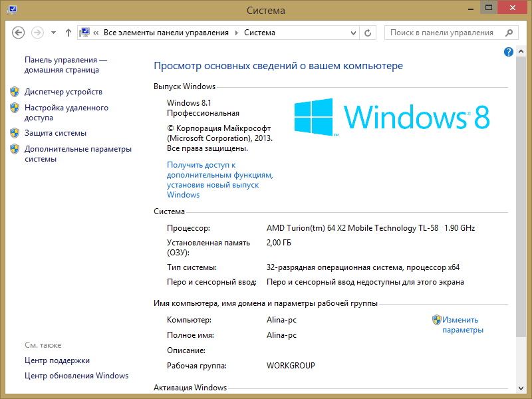This screenshot has width=532, height=399.
Task: Expand the breadcrumb arrow before Система
Action: coord(237,33)
